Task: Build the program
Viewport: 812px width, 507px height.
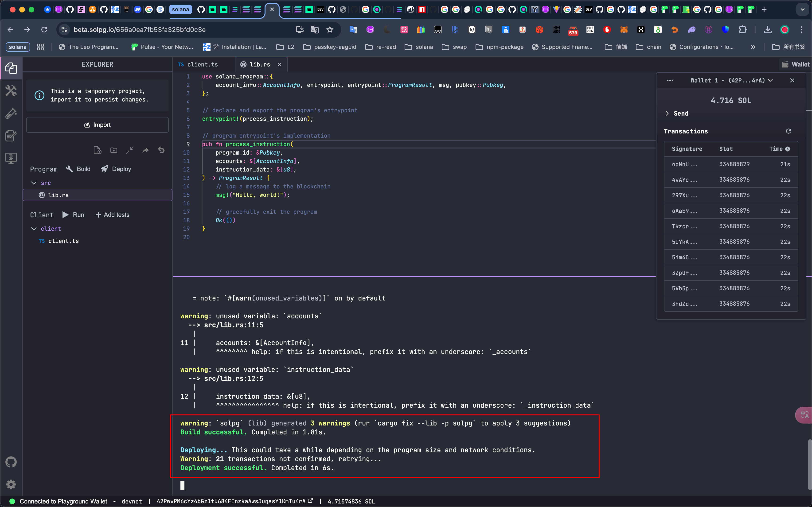Action: (78, 169)
